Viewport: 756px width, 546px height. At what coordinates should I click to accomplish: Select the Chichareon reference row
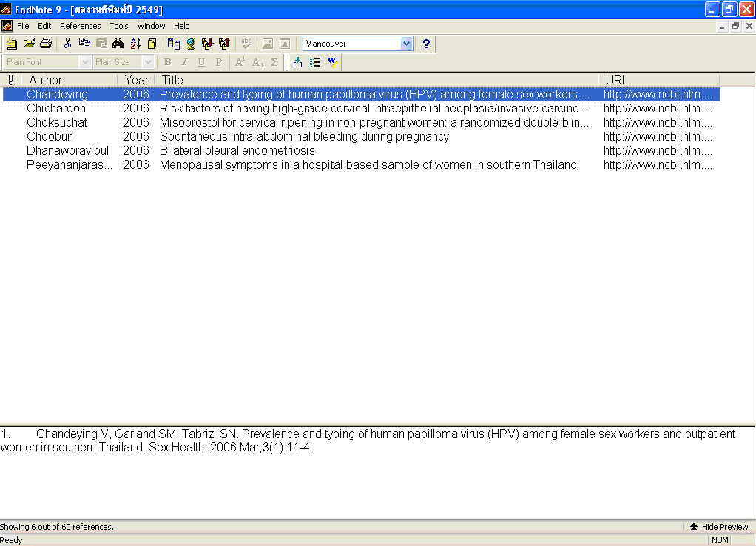coord(362,109)
